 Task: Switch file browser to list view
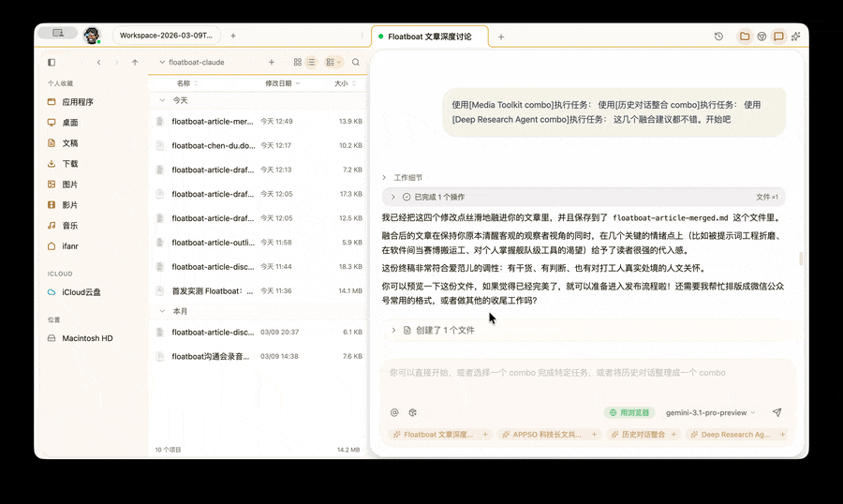311,63
